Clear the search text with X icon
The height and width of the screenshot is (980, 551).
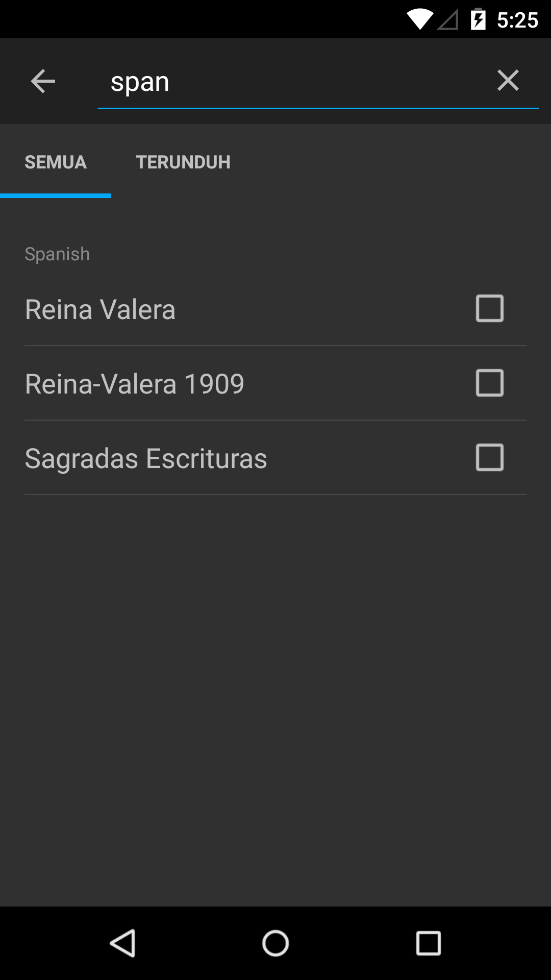(508, 81)
